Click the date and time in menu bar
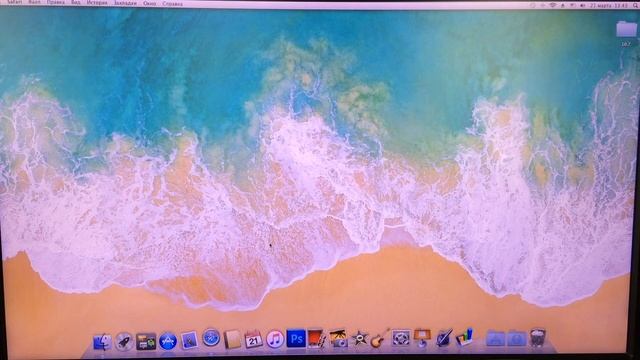The width and height of the screenshot is (640, 360). pos(609,5)
